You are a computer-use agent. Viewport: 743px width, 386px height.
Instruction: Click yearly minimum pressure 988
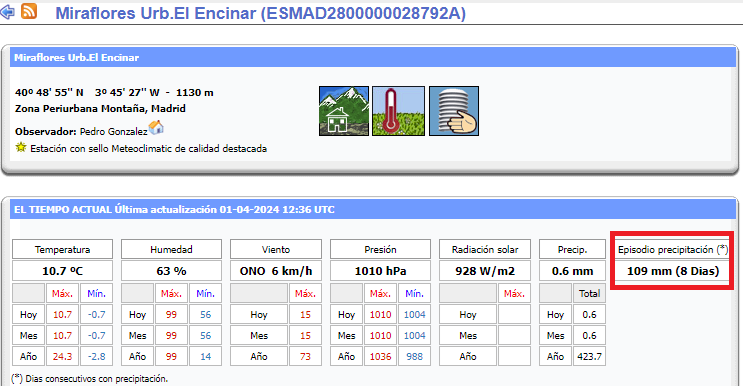pos(414,356)
